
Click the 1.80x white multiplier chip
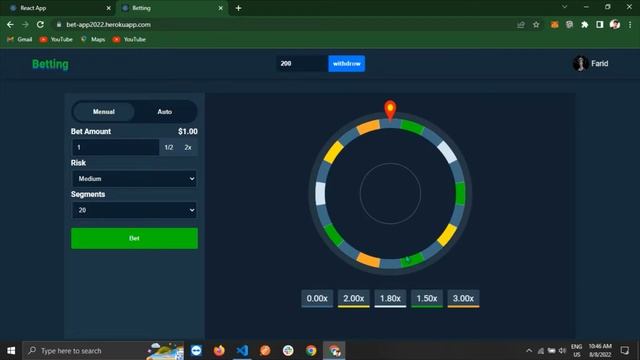click(x=390, y=299)
